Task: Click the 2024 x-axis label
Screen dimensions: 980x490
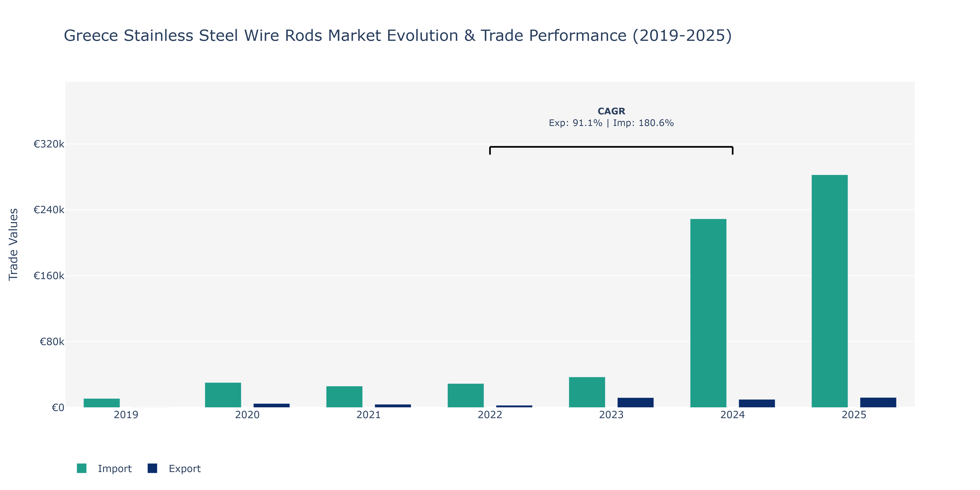Action: click(733, 415)
